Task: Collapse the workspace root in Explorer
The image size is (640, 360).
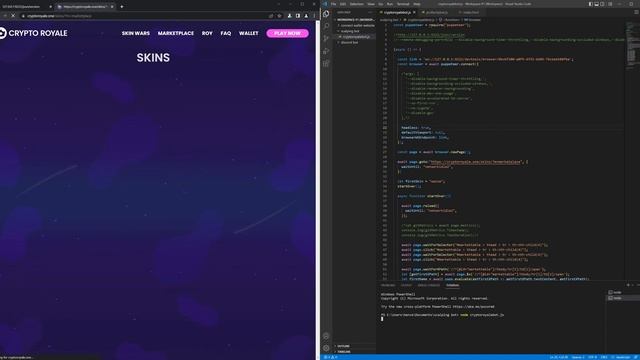Action: coord(355,20)
